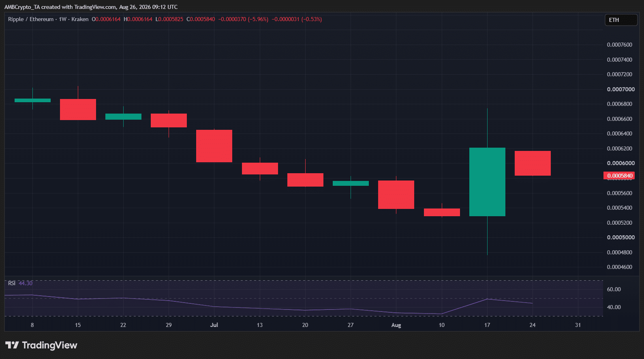Click the 0.0005000 price axis label
644x359 pixels.
620,237
